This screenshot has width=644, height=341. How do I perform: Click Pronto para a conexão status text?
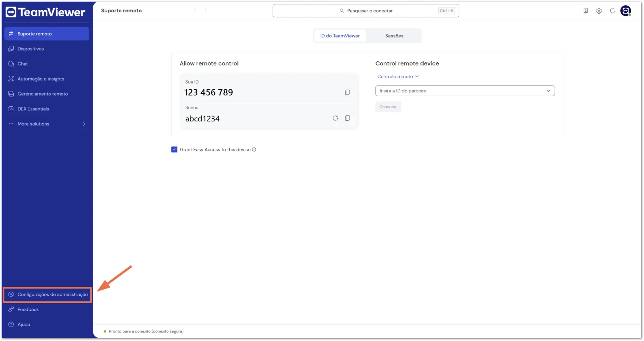[146, 331]
